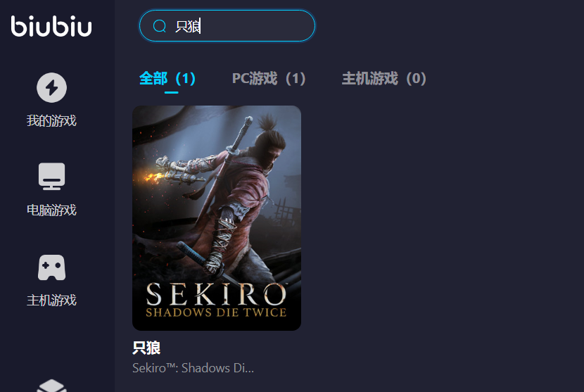Select the 主机游戏 sidebar label

[51, 300]
